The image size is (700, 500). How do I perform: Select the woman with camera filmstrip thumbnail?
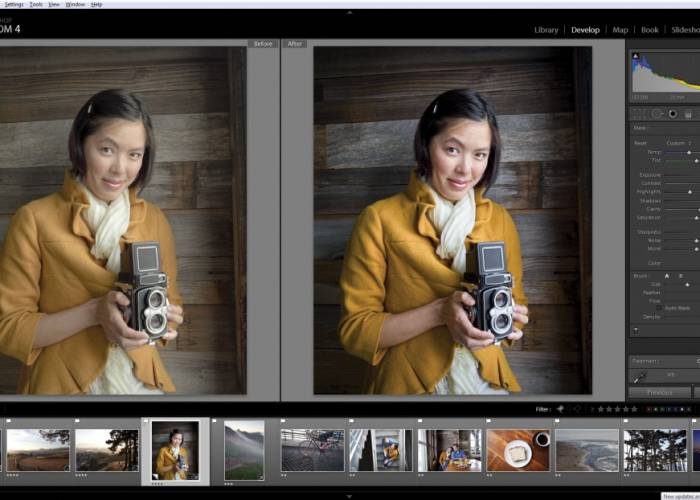[175, 450]
